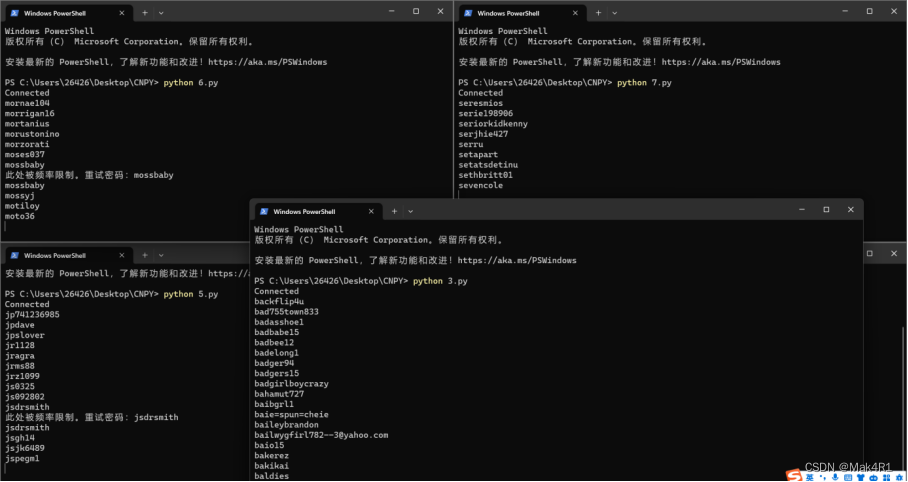Open the Sogou skin shirt icon
Viewport: 908px width, 482px height.
861,477
